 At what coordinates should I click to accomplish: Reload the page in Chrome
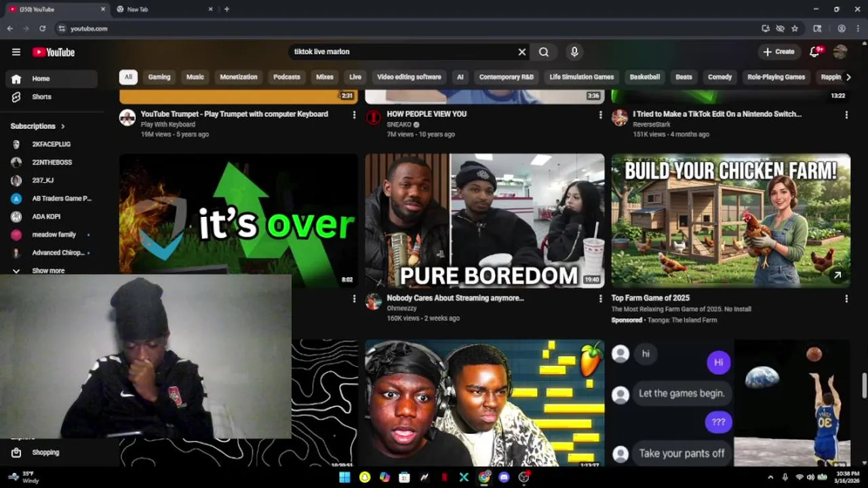[x=42, y=28]
